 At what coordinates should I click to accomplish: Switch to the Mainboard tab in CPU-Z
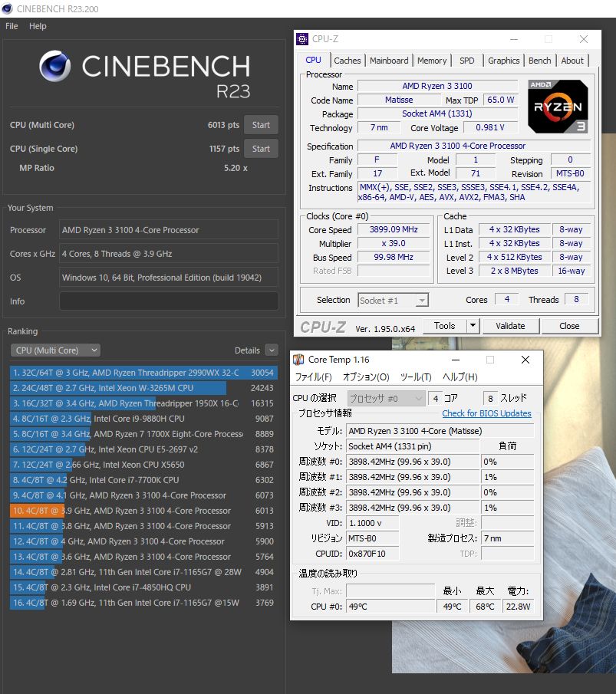click(x=389, y=61)
